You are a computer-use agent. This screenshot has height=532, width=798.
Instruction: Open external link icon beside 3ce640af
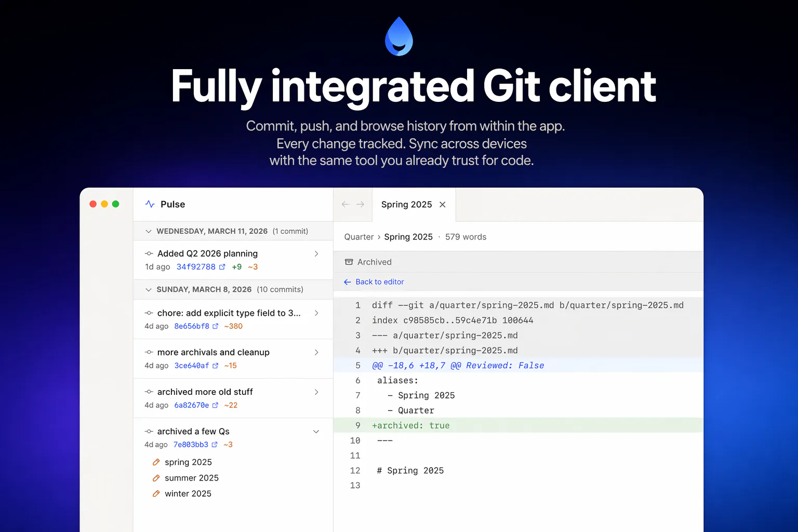(216, 366)
